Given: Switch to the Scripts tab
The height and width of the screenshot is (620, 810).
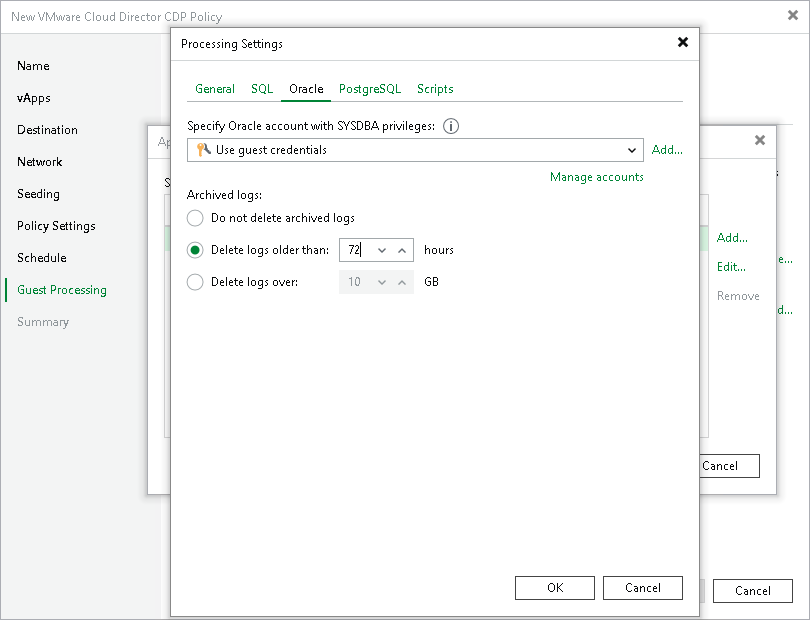Looking at the screenshot, I should click(435, 89).
